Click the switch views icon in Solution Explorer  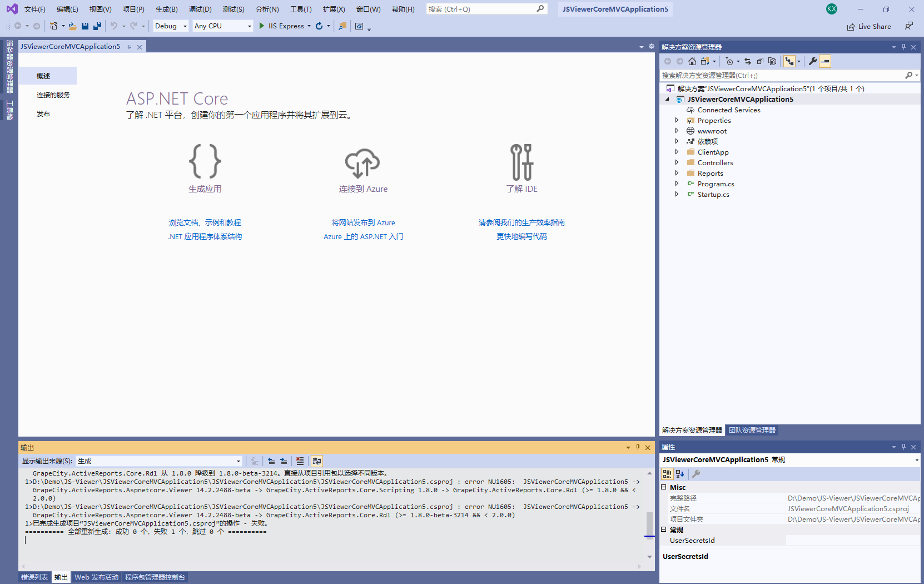tap(705, 61)
